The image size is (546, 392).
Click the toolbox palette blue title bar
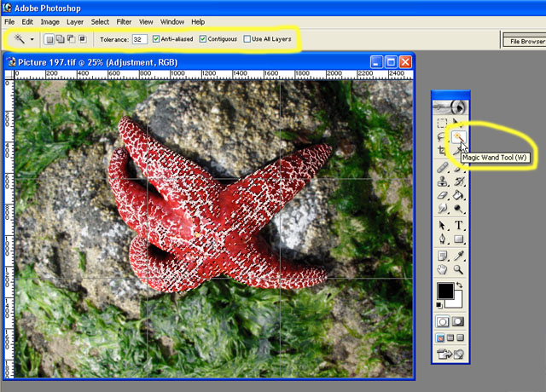450,95
